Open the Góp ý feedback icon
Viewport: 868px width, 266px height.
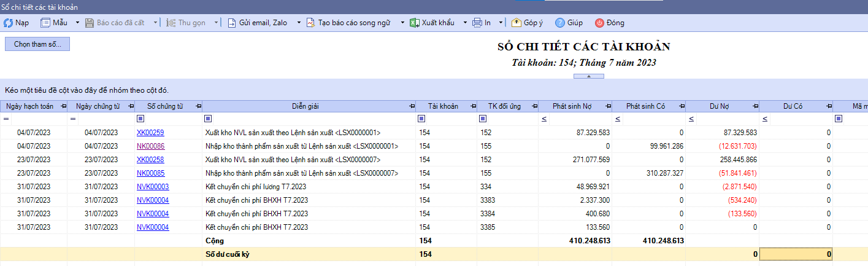[x=516, y=23]
